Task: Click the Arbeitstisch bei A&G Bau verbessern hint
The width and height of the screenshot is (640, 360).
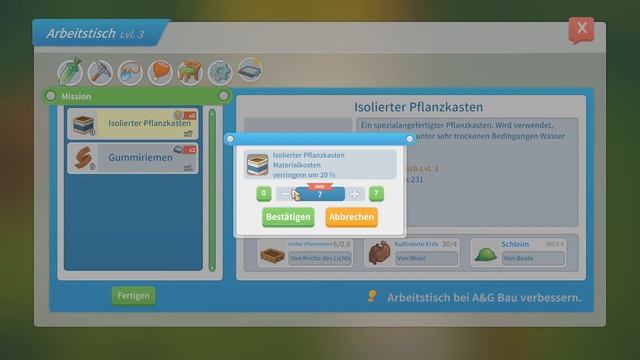Action: (484, 298)
